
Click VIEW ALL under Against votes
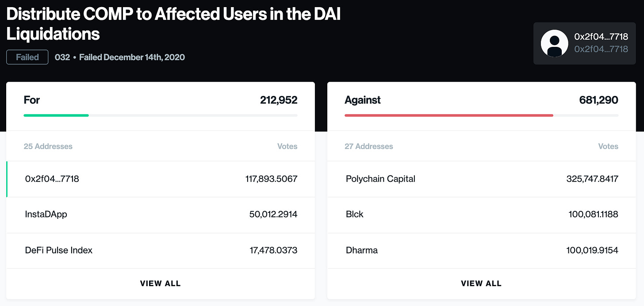(481, 283)
